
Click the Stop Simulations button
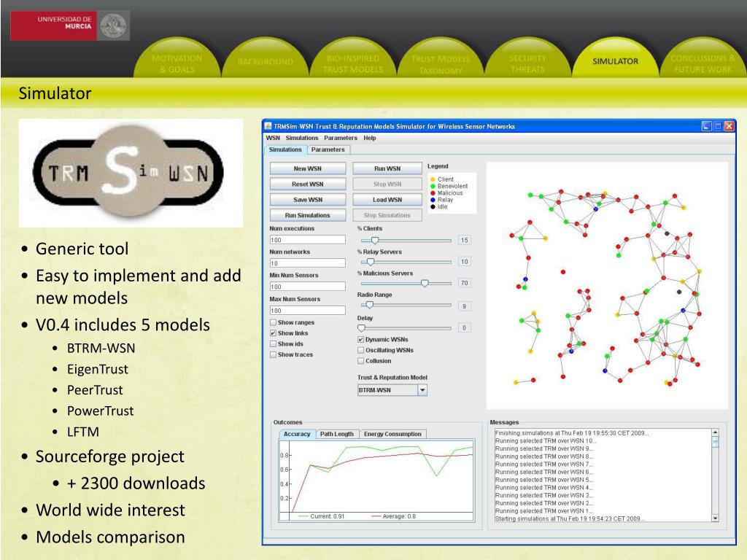387,215
